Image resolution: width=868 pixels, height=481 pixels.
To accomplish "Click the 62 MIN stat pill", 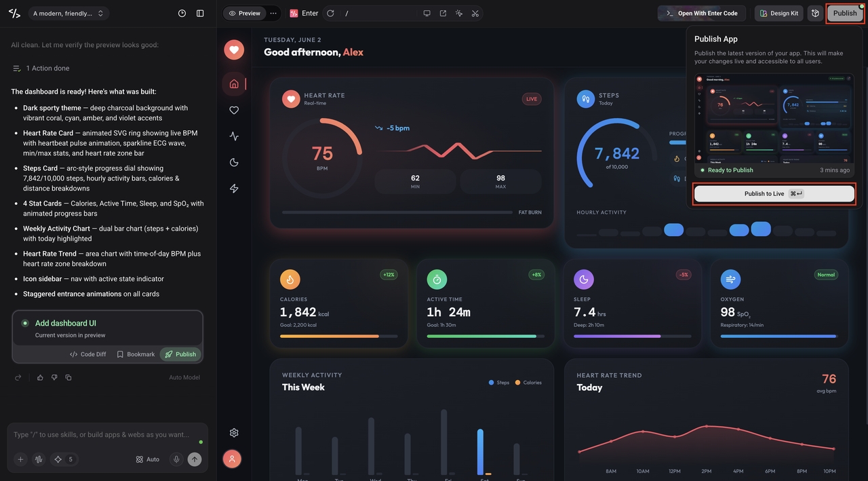I will coord(415,181).
